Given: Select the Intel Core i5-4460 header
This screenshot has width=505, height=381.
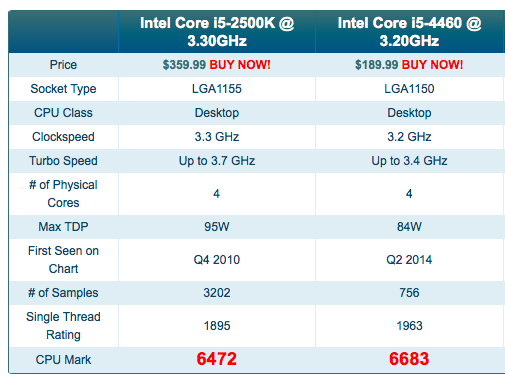Looking at the screenshot, I should 409,32.
